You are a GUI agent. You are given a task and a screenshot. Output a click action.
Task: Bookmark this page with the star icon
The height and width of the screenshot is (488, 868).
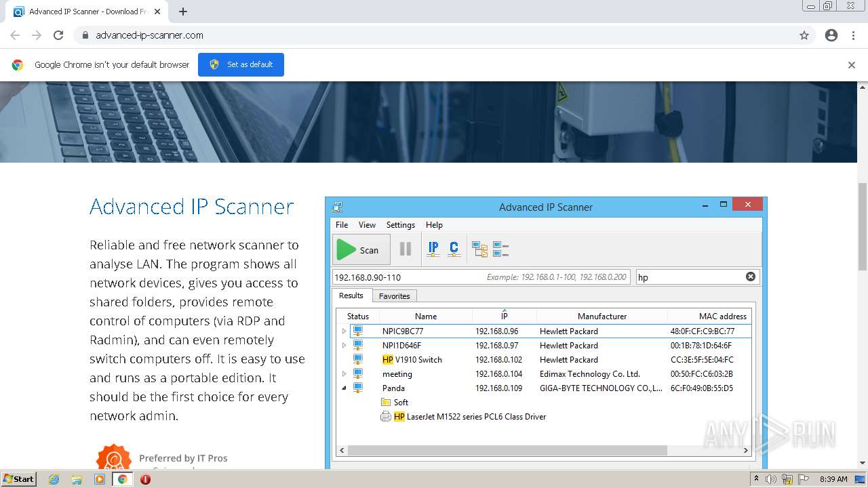[804, 35]
